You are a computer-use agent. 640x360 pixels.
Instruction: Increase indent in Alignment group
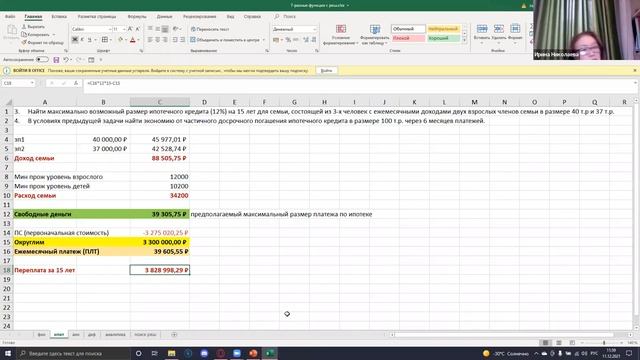tap(182, 40)
